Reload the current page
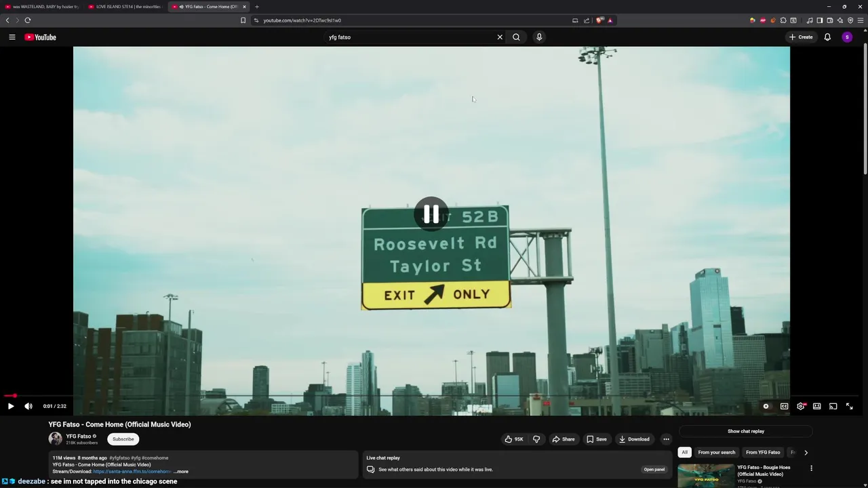 point(28,20)
